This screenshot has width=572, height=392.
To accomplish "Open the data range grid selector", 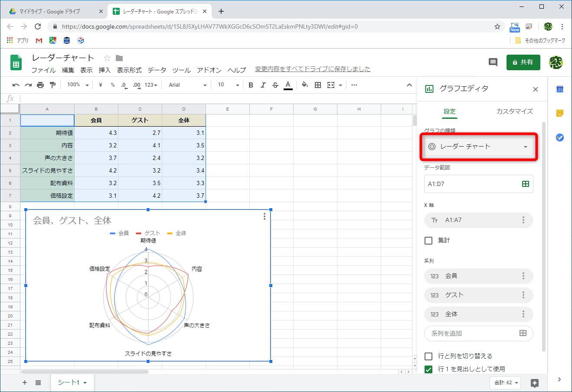I will [x=526, y=184].
